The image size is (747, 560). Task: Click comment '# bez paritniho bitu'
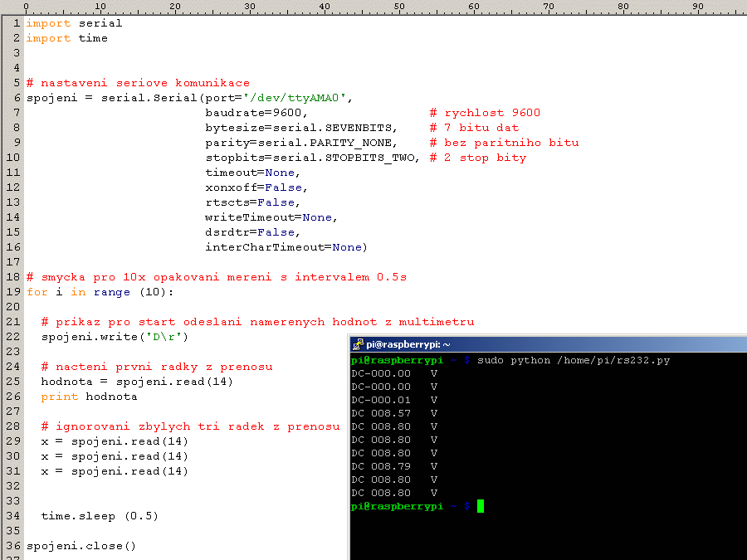(x=504, y=143)
